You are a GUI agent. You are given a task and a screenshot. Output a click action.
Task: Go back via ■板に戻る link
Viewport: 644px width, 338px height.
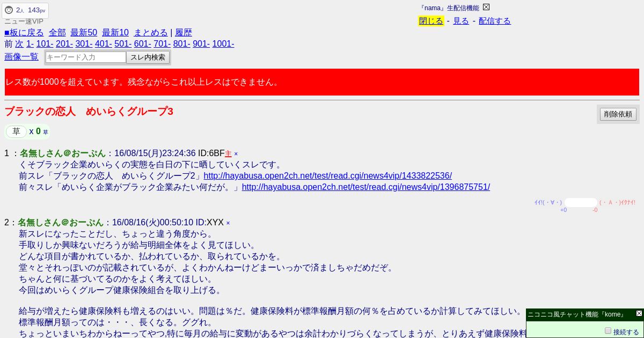pos(24,32)
